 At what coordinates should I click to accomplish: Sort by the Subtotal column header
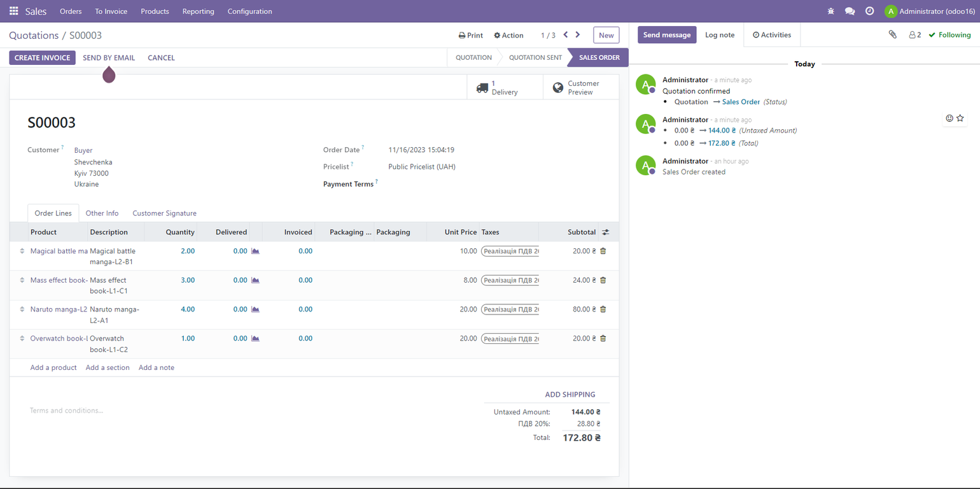pyautogui.click(x=582, y=232)
